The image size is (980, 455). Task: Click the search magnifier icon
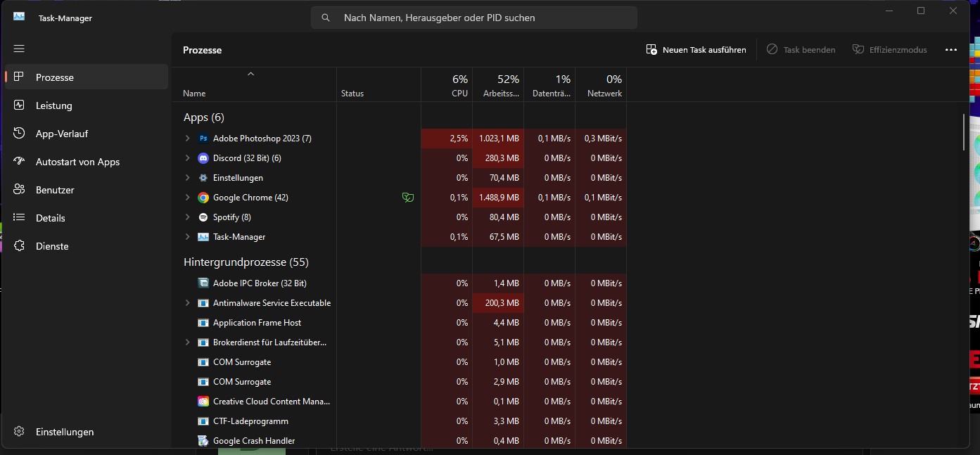tap(326, 18)
